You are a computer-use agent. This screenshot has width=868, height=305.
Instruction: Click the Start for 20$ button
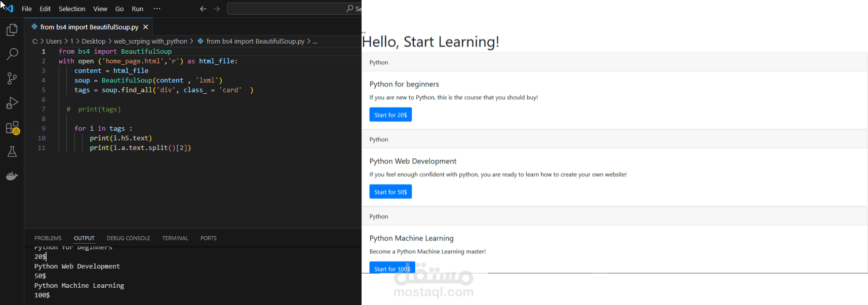pyautogui.click(x=390, y=115)
